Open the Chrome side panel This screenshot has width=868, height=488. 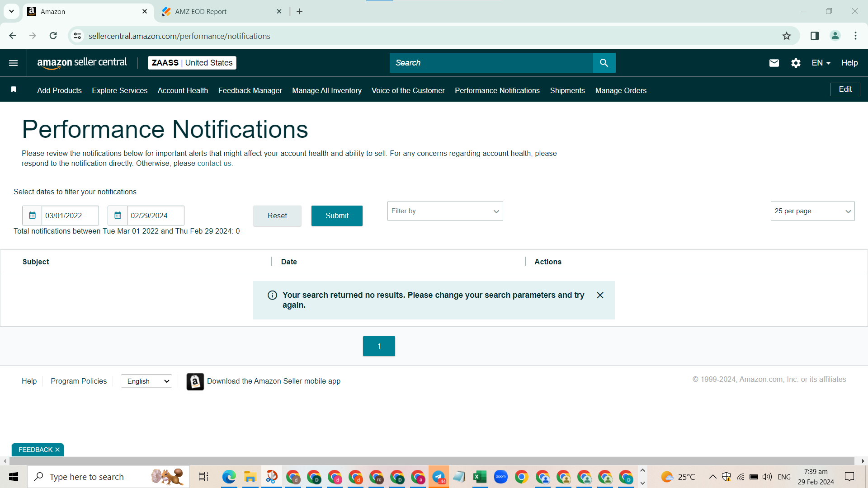[x=815, y=36]
